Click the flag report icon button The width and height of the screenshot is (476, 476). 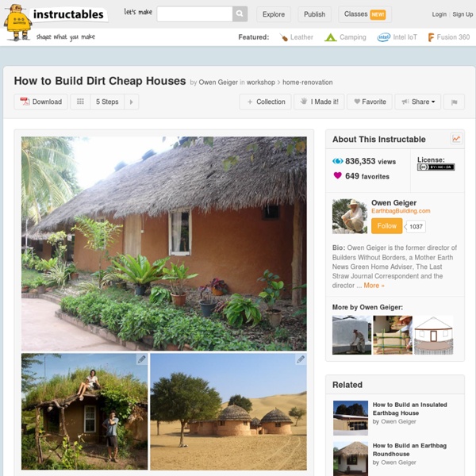click(454, 102)
